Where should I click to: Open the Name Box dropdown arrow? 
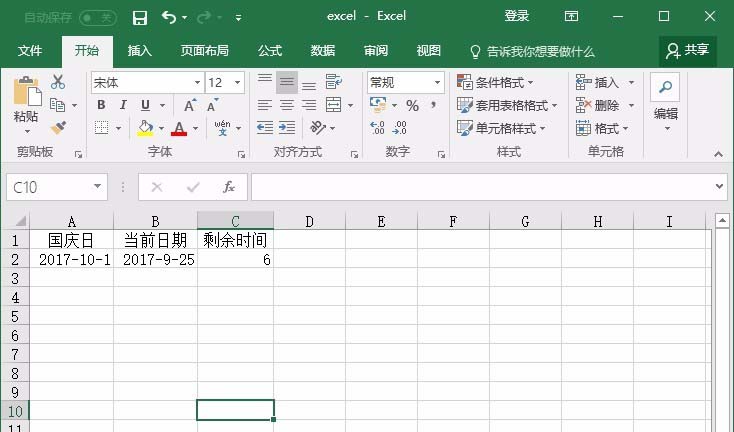pos(98,187)
